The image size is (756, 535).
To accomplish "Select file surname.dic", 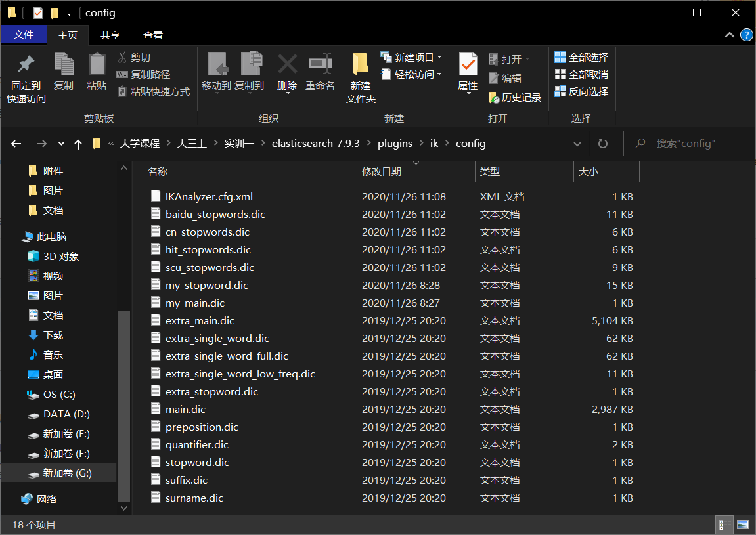I will (x=194, y=498).
